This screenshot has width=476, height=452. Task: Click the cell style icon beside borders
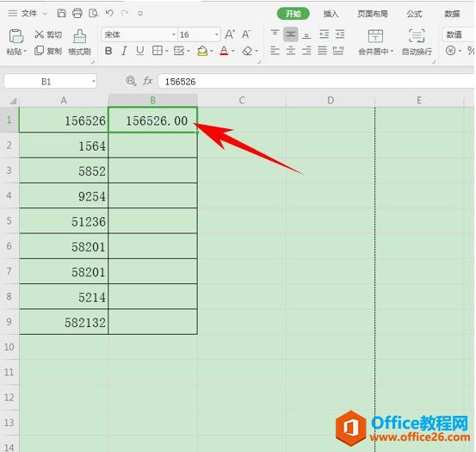click(x=179, y=51)
